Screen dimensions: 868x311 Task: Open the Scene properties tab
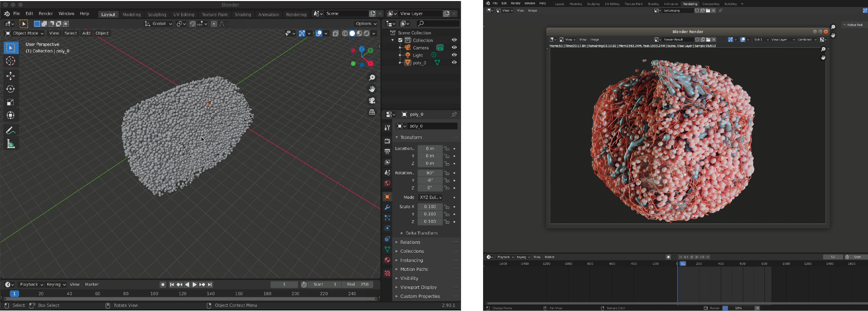click(387, 173)
